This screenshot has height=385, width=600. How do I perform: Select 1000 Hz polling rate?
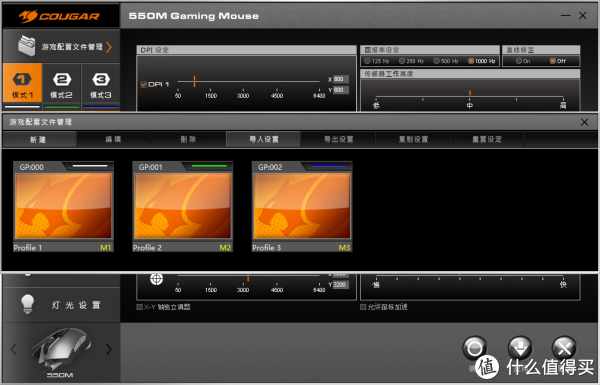(471, 61)
